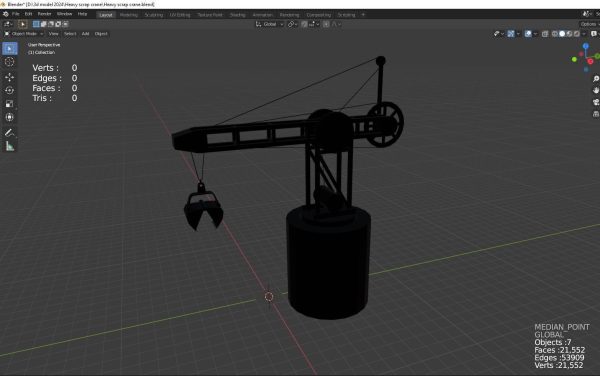Expand the shading options arrow

point(584,34)
